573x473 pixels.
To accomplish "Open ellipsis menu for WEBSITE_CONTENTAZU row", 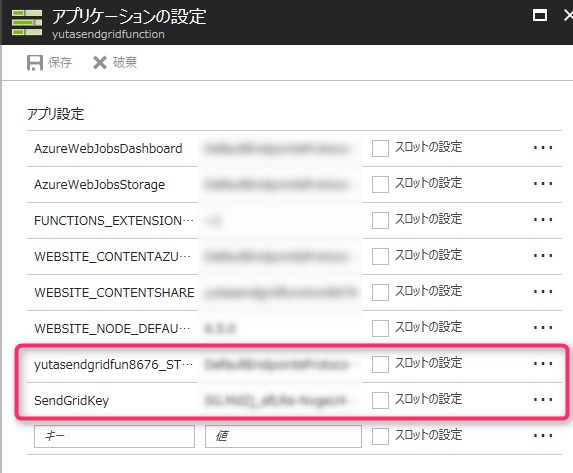I will pos(543,256).
